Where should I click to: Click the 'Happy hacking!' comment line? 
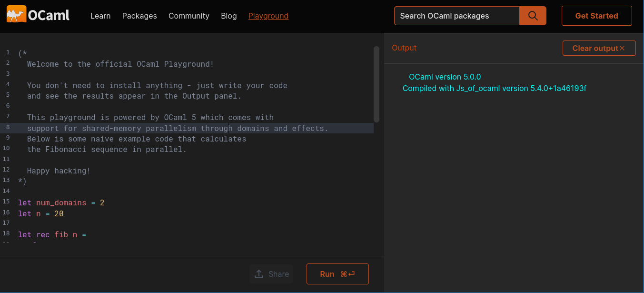pos(59,171)
